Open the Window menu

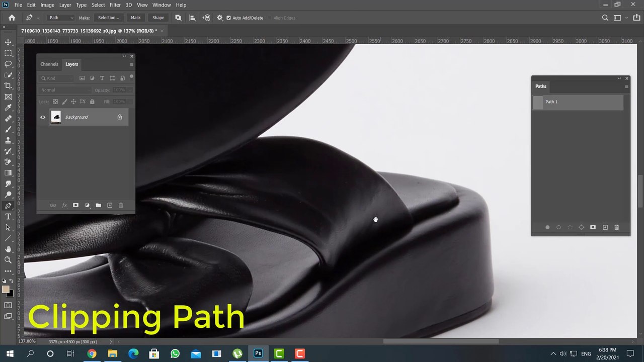click(x=162, y=5)
